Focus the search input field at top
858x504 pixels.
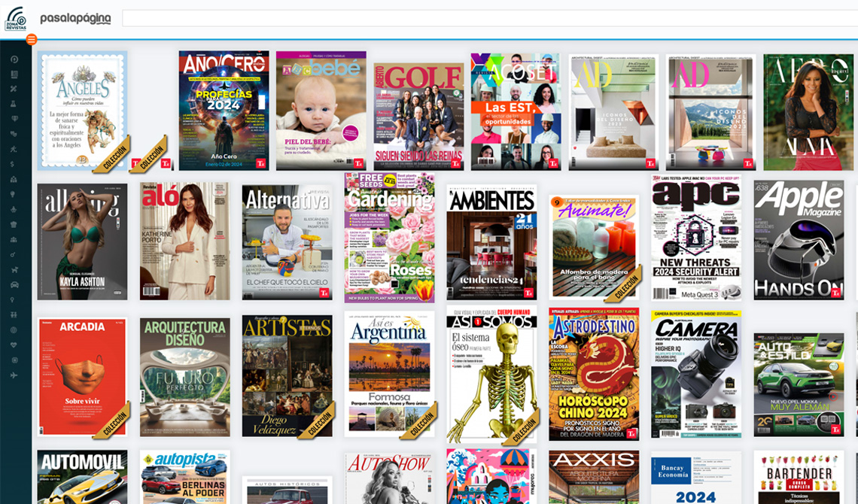(x=490, y=18)
